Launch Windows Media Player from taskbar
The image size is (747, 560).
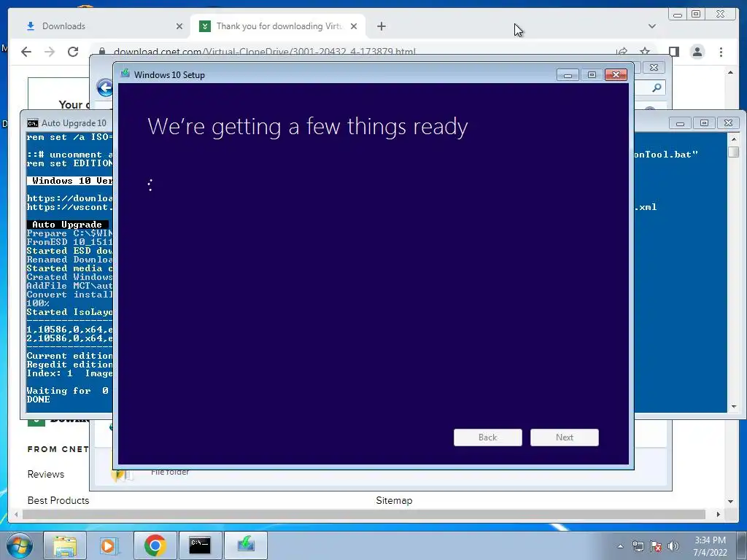tap(108, 545)
